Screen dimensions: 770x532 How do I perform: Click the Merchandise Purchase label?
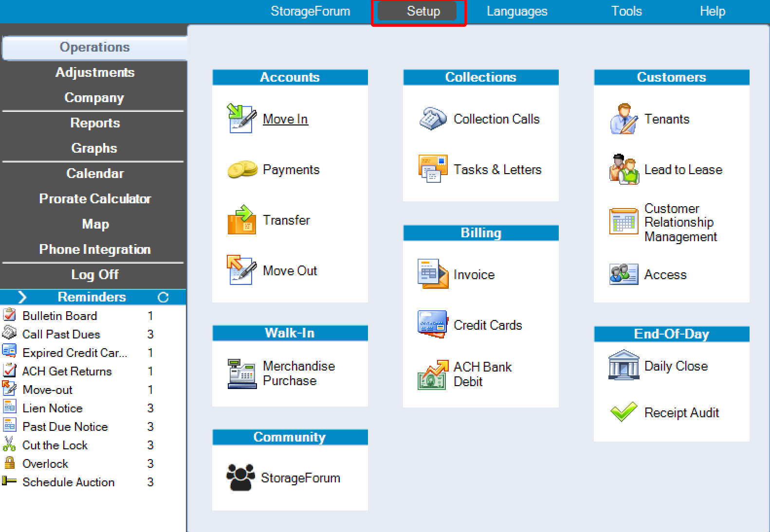coord(299,373)
